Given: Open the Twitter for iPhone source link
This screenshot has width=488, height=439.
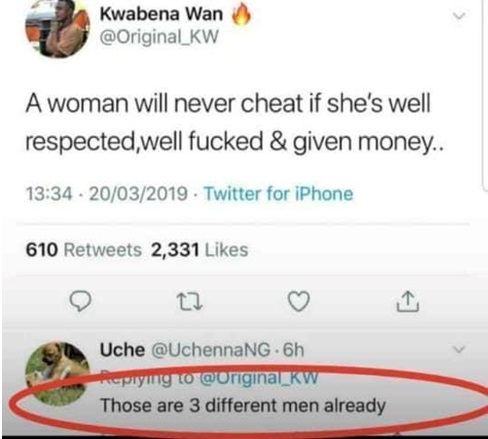Looking at the screenshot, I should [278, 194].
